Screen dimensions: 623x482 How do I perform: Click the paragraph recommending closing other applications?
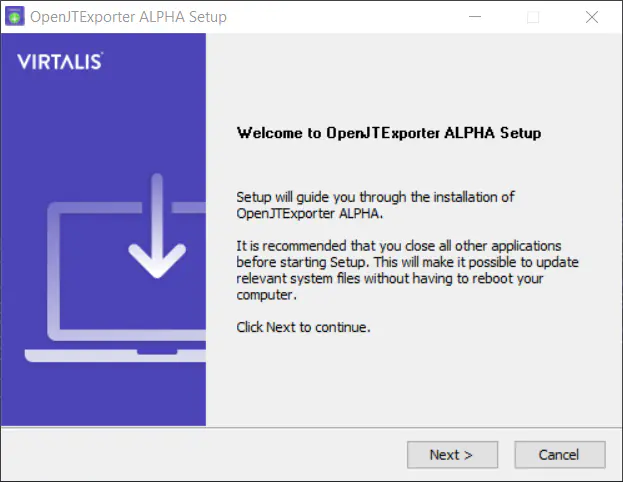[x=407, y=270]
